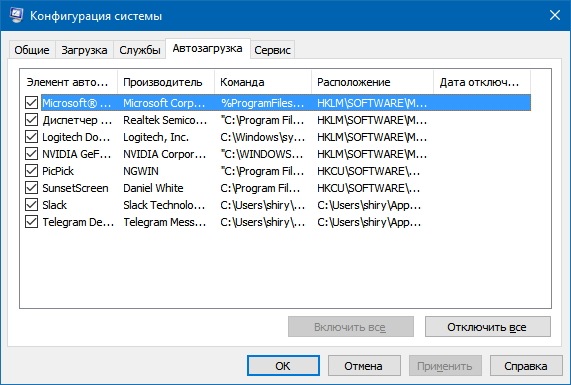Click PicPick's HKCU\SOFTWARE\… location cell
The image size is (571, 385).
click(x=369, y=171)
